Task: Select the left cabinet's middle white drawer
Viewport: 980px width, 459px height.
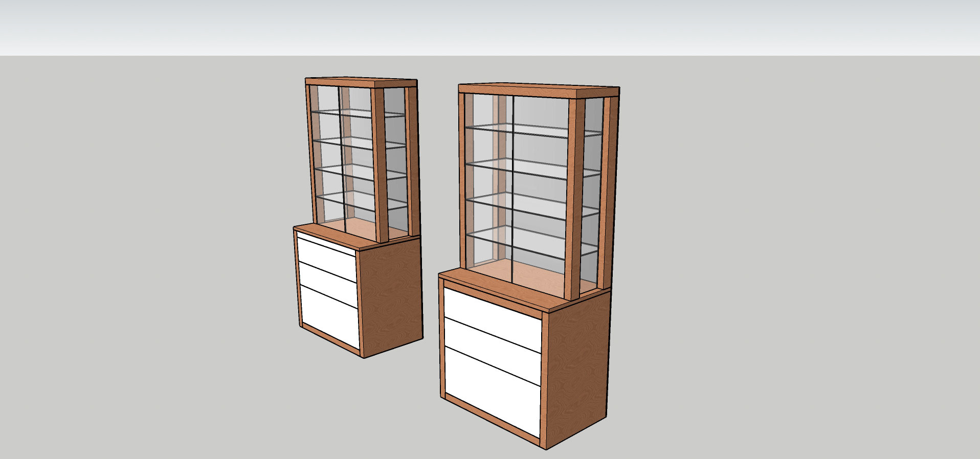Action: point(327,285)
